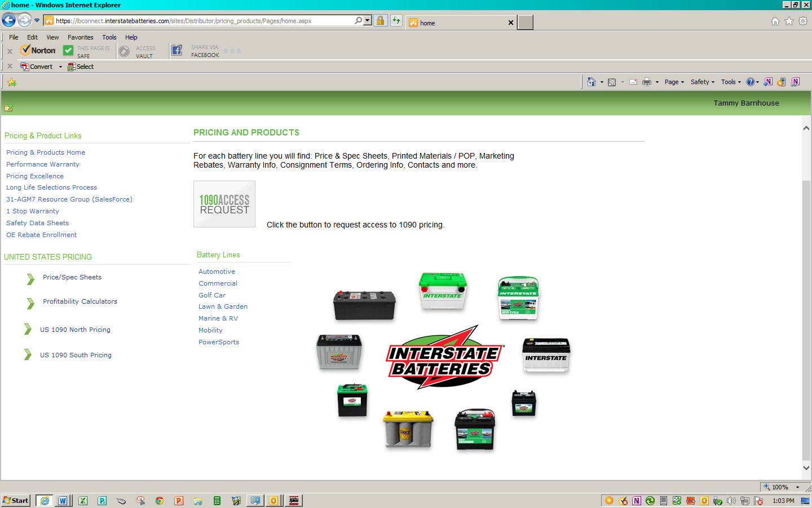The image size is (812, 508).
Task: Open the Tools menu in menu bar
Action: pos(109,37)
